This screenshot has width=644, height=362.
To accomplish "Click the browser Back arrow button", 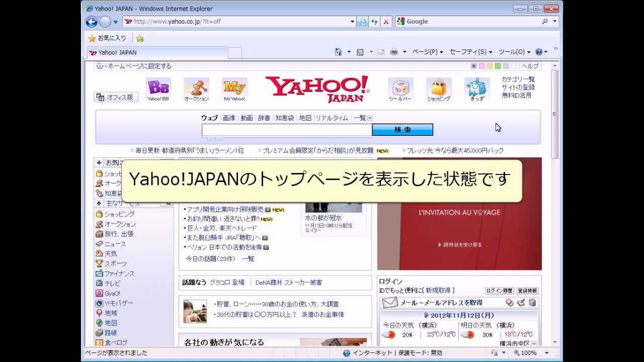I will click(x=92, y=22).
